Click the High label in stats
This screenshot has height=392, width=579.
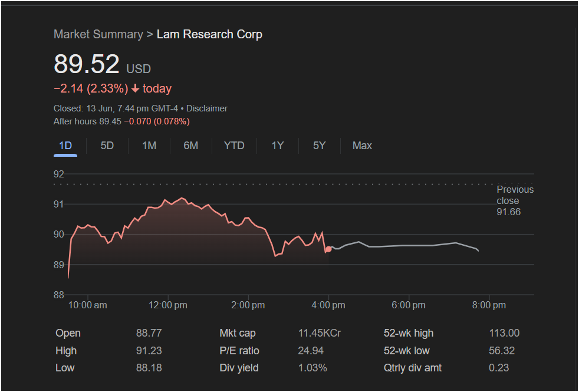click(66, 351)
